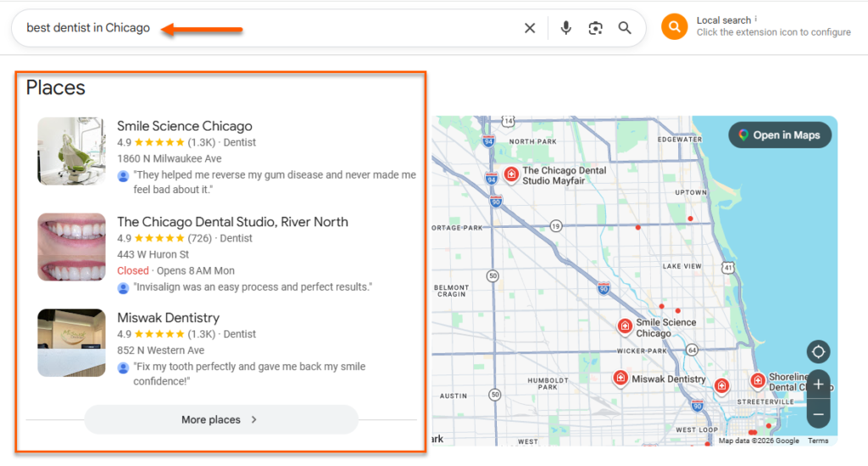Zoom in the map with the plus button
This screenshot has width=868, height=466.
click(x=818, y=384)
